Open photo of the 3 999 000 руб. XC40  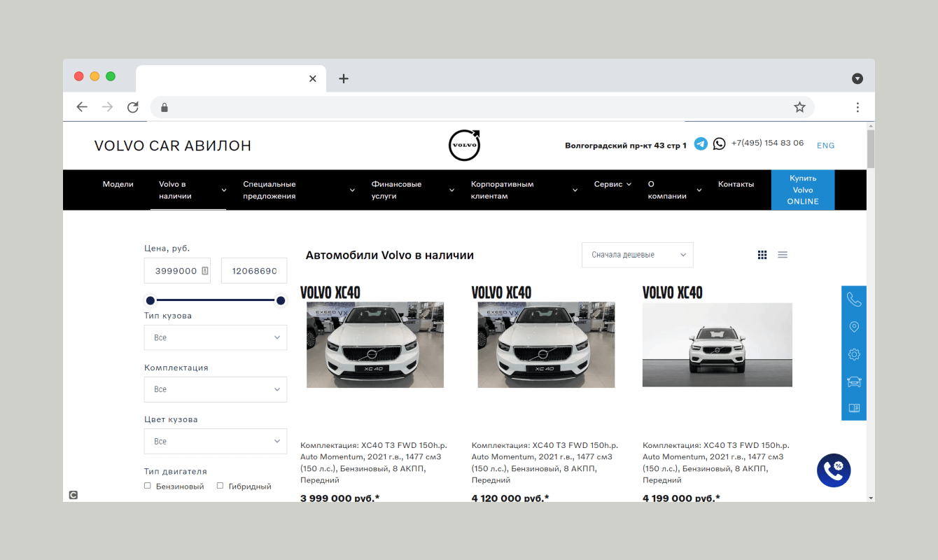point(375,345)
